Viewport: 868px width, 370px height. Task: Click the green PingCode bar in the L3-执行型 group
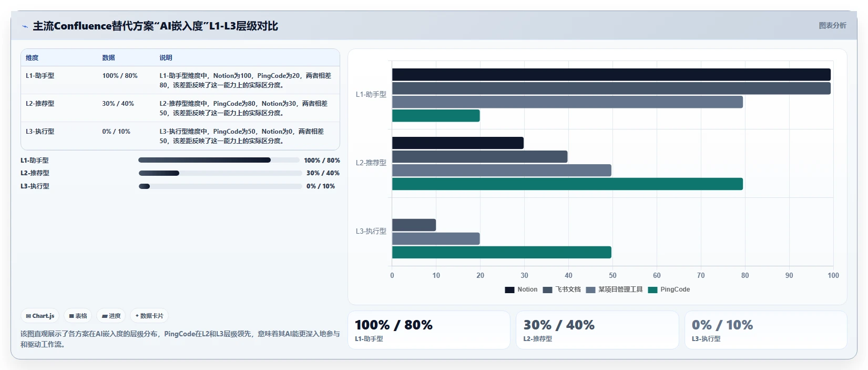tap(502, 253)
